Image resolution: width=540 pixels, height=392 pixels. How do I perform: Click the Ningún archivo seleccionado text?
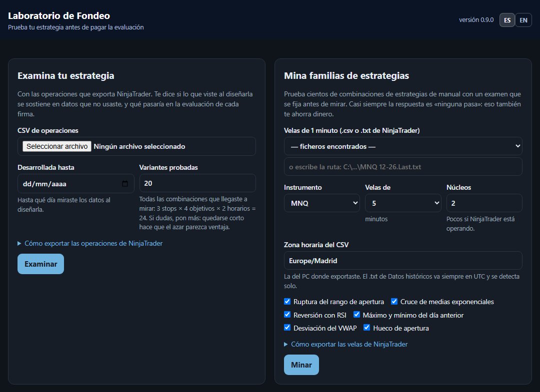[139, 146]
